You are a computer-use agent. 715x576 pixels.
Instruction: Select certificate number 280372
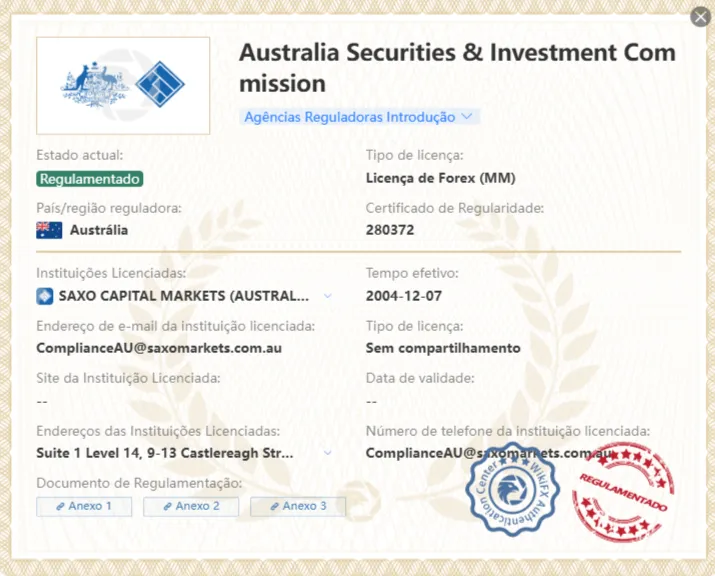pos(390,230)
